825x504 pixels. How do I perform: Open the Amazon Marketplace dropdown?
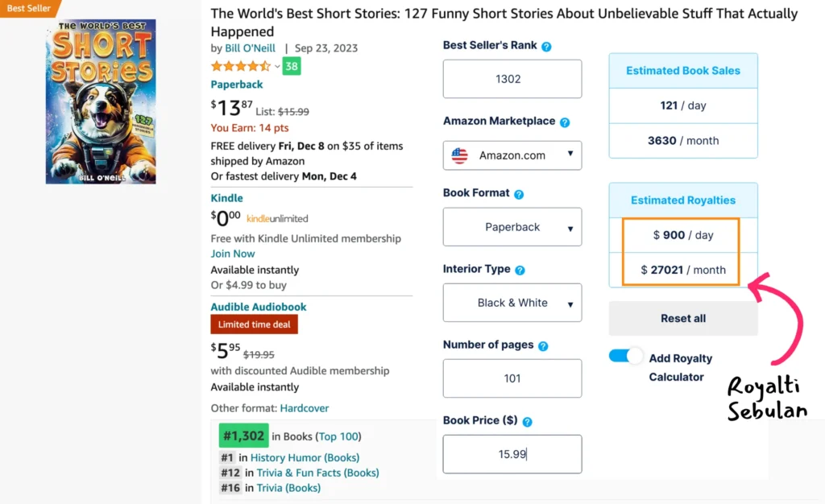pos(512,155)
